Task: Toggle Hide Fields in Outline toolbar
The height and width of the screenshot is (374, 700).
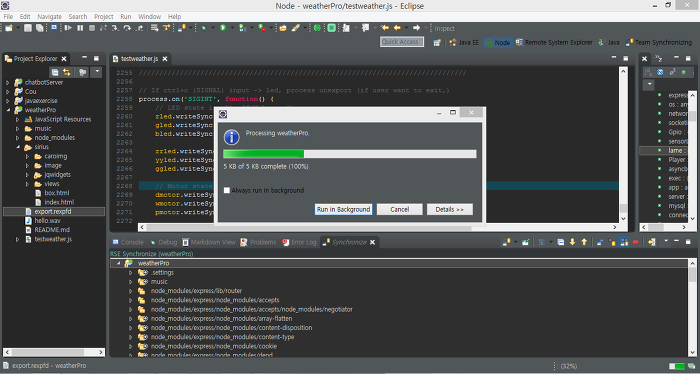Action: 660,72
